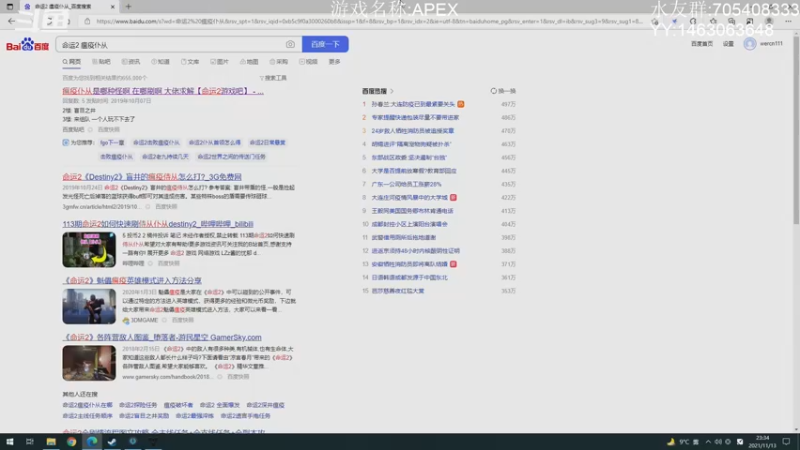
Task: Open hot search item 2 专家提醒快递包装
Action: point(415,117)
